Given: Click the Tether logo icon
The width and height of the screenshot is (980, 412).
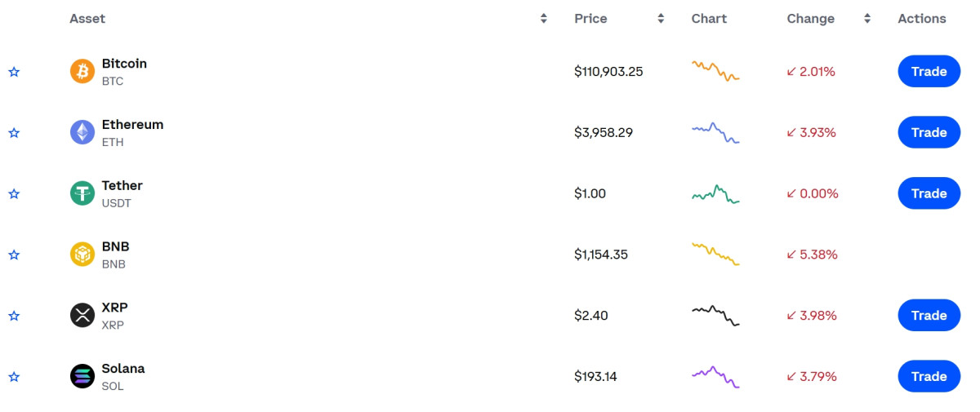Looking at the screenshot, I should 82,193.
